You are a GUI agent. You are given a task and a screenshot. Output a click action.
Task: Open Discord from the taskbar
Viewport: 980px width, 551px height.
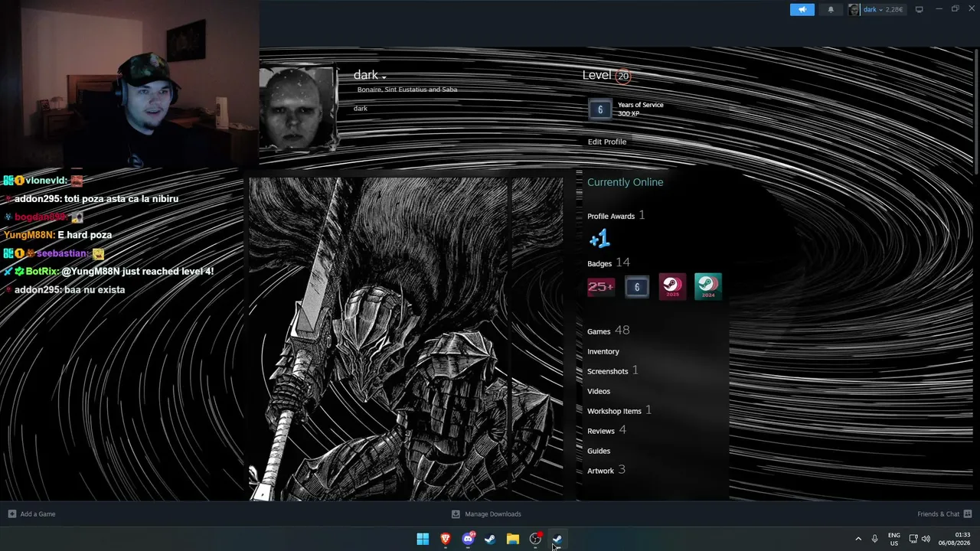pyautogui.click(x=468, y=540)
